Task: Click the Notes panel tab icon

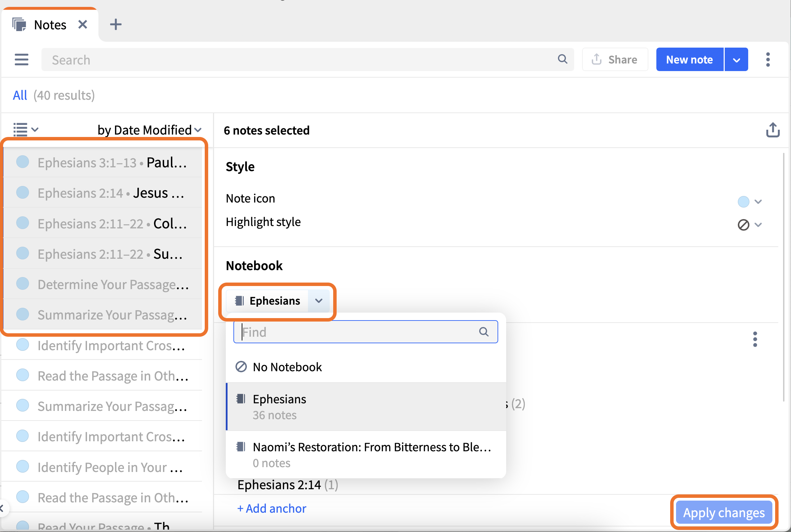Action: tap(19, 24)
